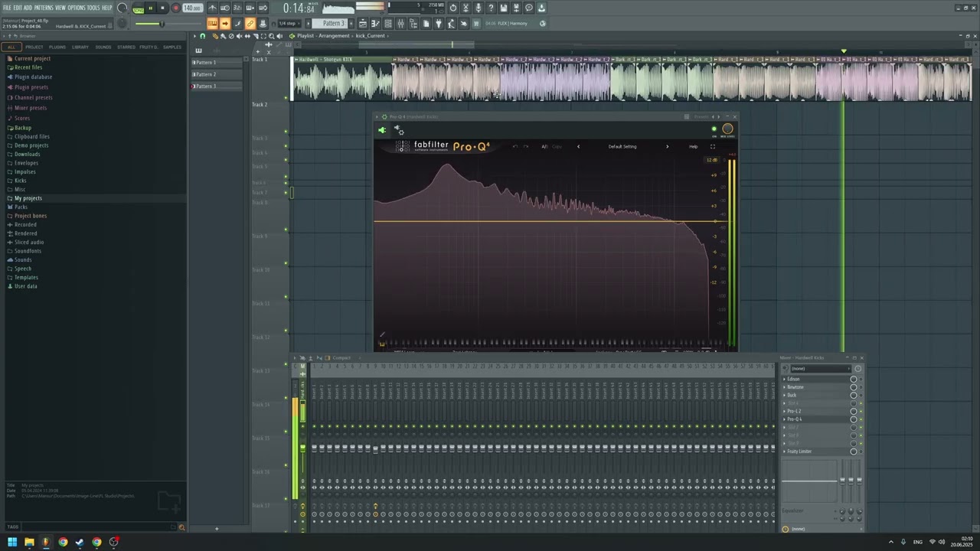
Task: Expand the Newtone mixer slot arrow
Action: pyautogui.click(x=784, y=387)
